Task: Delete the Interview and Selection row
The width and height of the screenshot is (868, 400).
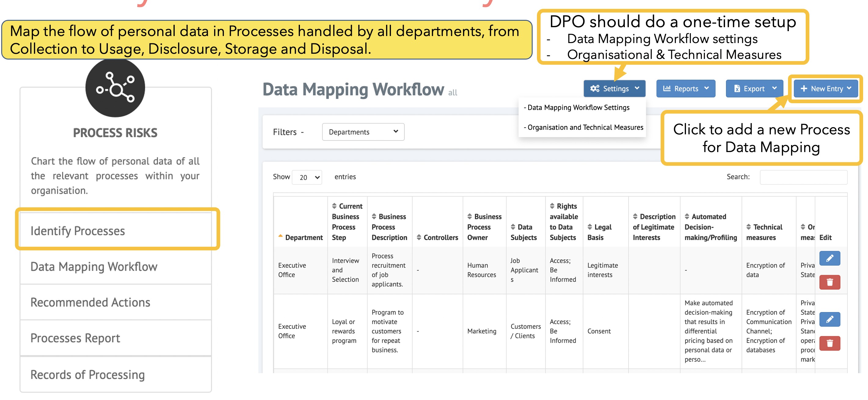Action: (829, 282)
